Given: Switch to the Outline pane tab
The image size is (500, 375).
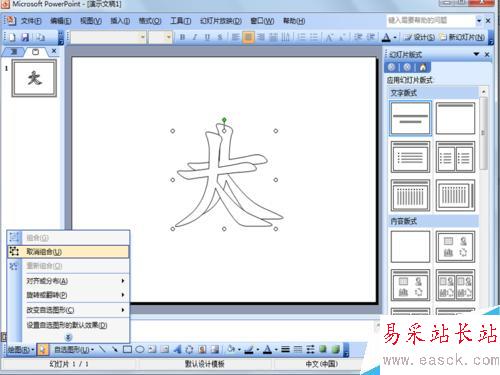Looking at the screenshot, I should click(x=14, y=51).
